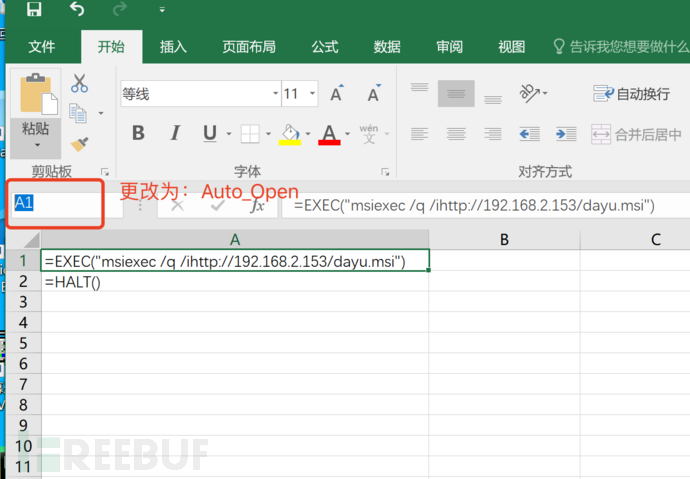The image size is (690, 479).
Task: Open Insert Function with the fx icon
Action: pyautogui.click(x=257, y=205)
